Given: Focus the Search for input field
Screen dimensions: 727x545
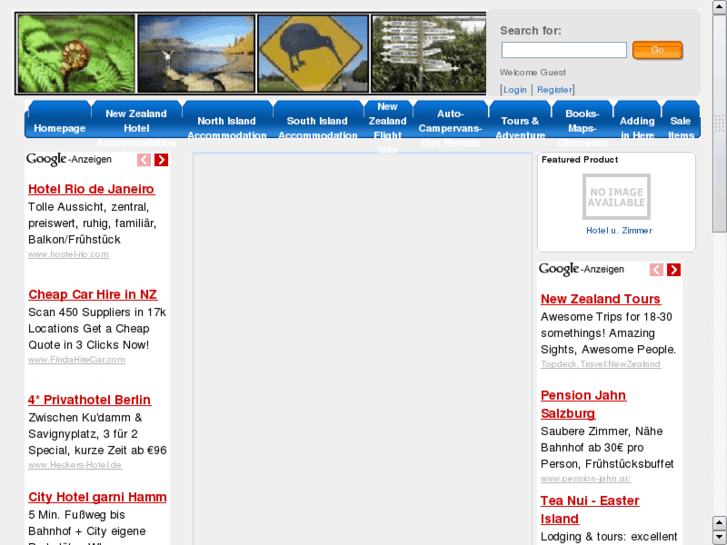Looking at the screenshot, I should tap(564, 50).
